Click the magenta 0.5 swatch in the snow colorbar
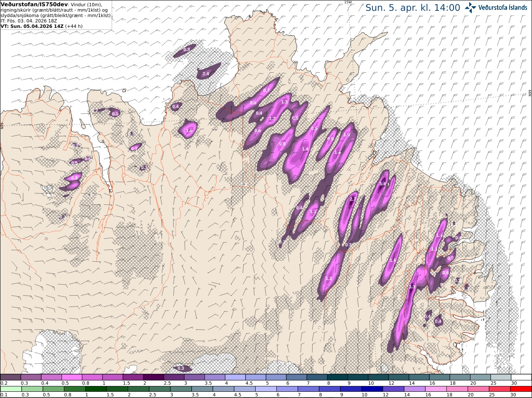This screenshot has width=532, height=398. coord(72,377)
